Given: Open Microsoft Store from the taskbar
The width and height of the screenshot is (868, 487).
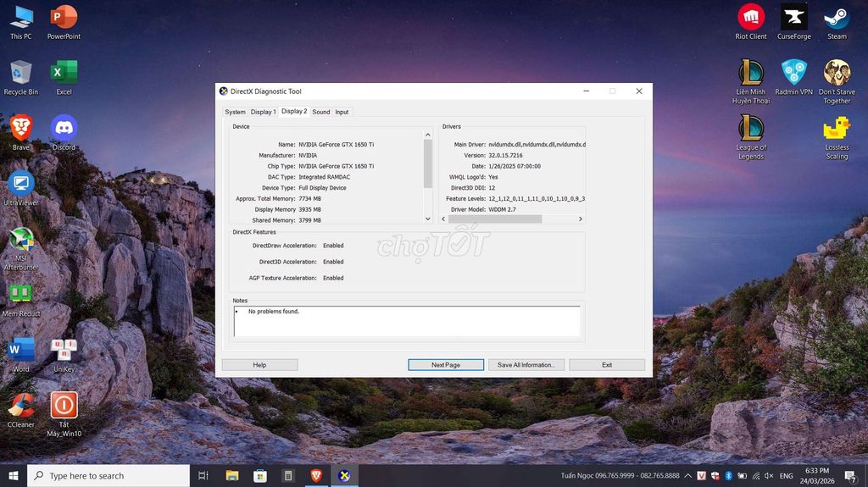Looking at the screenshot, I should pyautogui.click(x=260, y=475).
